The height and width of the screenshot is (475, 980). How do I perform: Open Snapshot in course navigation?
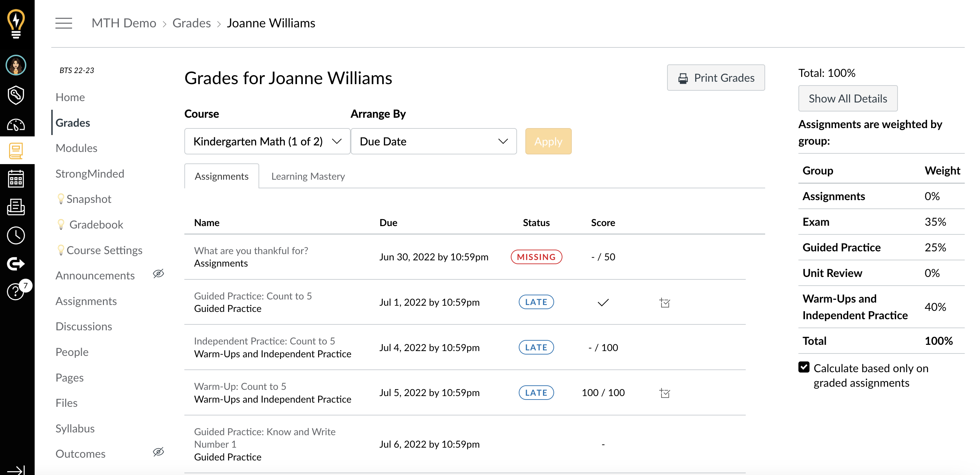(x=89, y=199)
